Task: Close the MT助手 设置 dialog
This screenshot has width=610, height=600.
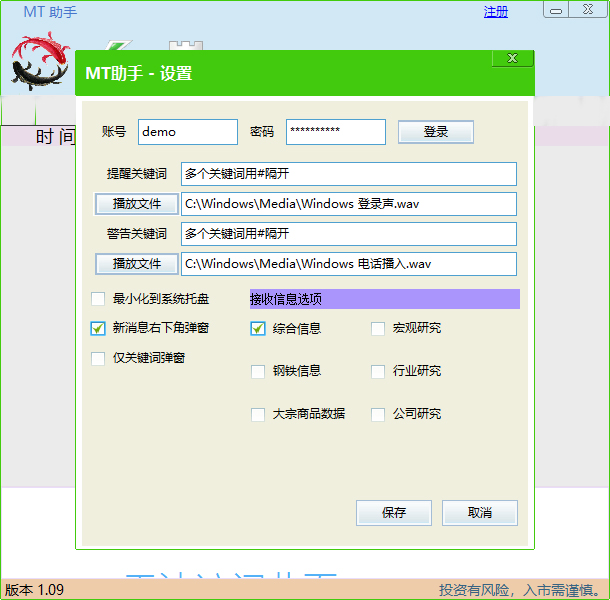Action: pos(512,59)
